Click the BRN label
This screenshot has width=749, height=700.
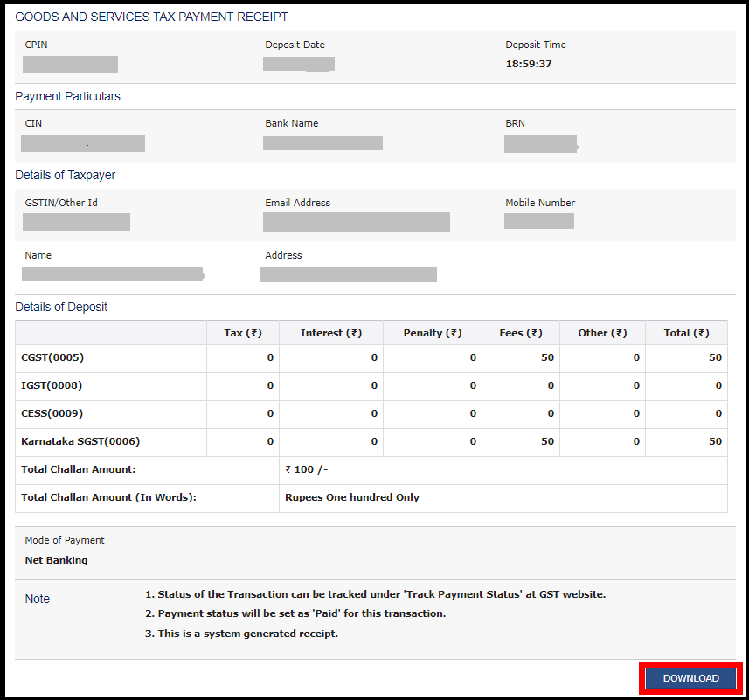pos(515,123)
